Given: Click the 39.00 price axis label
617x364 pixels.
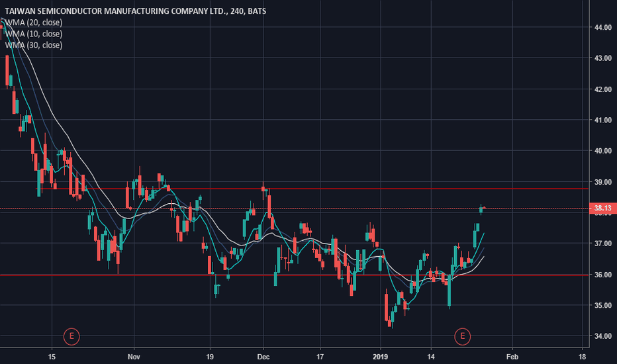Looking at the screenshot, I should coord(603,182).
